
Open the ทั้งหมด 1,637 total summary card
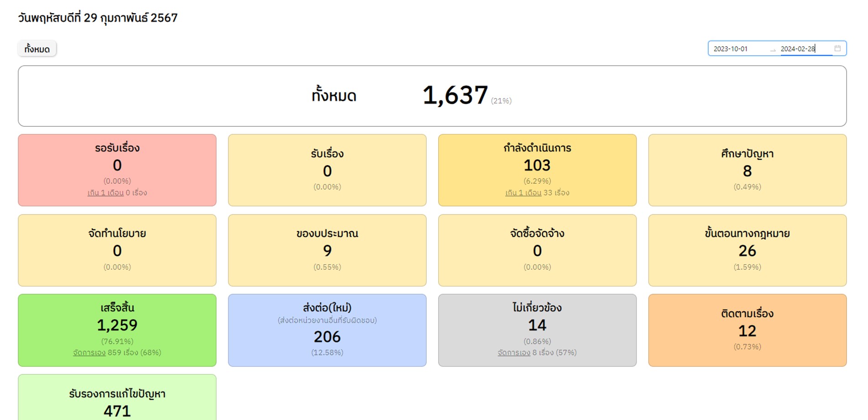coord(432,96)
